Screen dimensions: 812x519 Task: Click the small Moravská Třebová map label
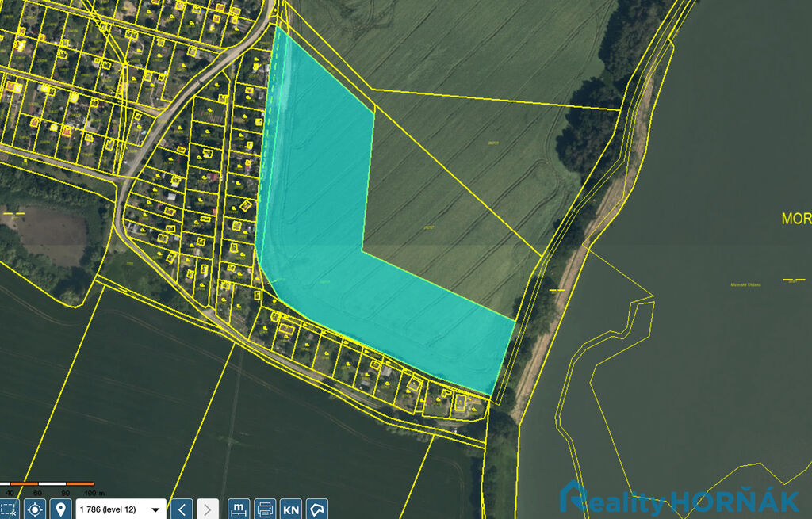pyautogui.click(x=745, y=284)
